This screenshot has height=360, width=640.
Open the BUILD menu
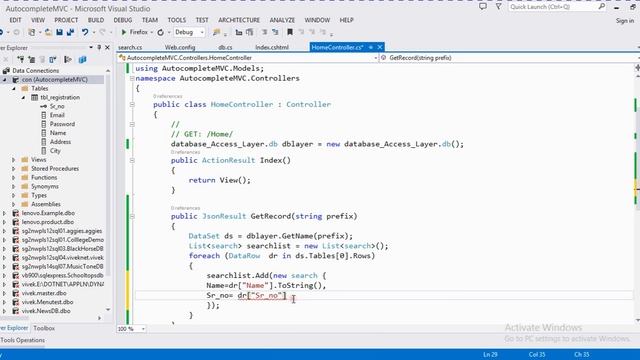96,20
